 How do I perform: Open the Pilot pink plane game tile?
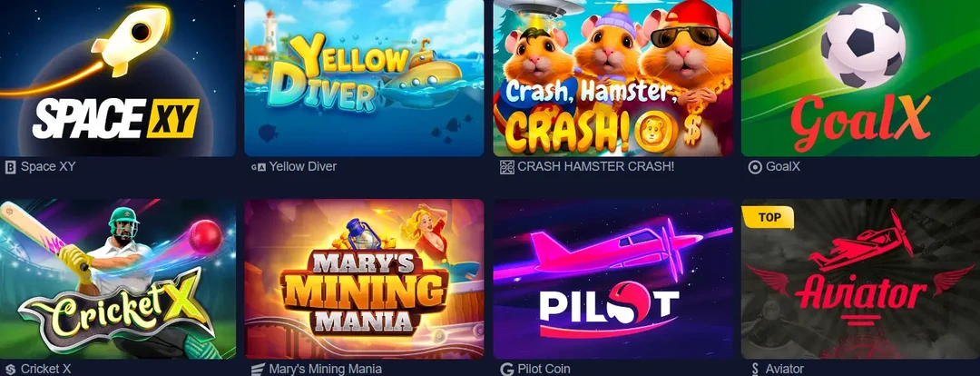(x=612, y=279)
